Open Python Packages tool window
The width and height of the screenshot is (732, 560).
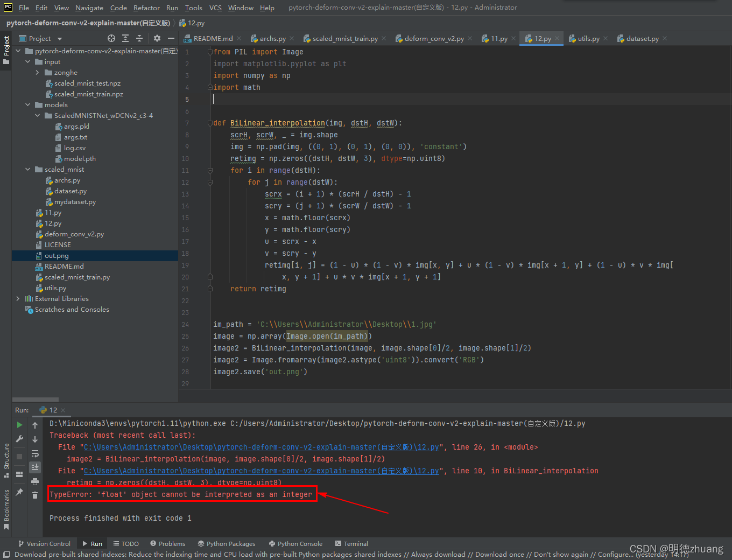point(226,544)
